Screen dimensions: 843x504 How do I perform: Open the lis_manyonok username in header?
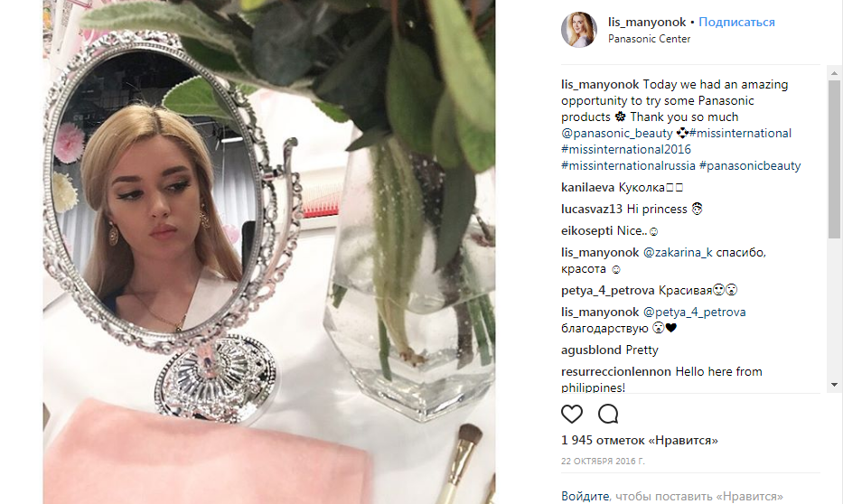point(647,22)
